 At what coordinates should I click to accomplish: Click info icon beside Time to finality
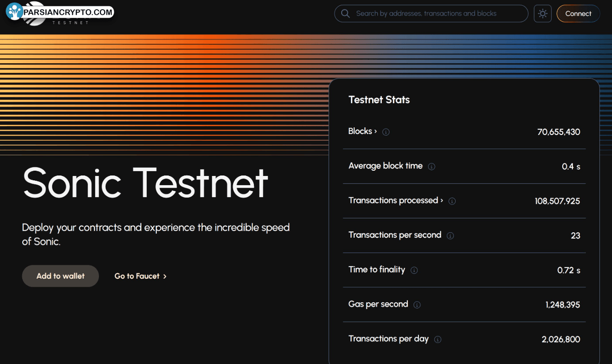tap(414, 270)
